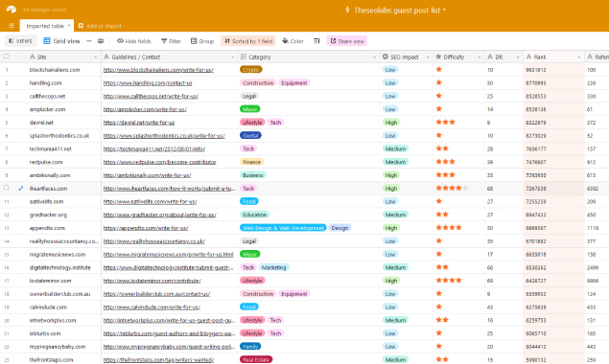Click the collaborators people icon

coord(101,41)
